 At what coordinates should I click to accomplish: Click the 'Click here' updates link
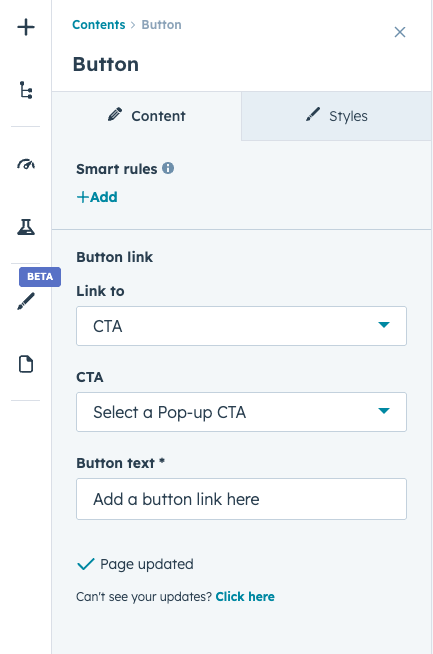[245, 596]
